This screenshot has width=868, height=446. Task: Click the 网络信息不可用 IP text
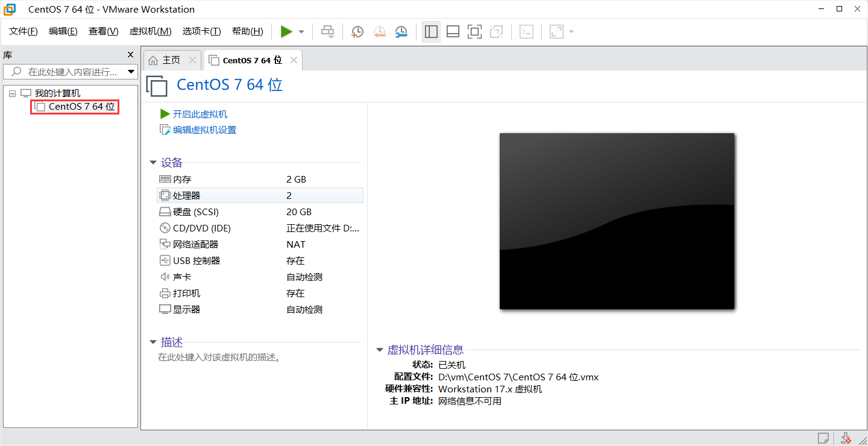(470, 401)
